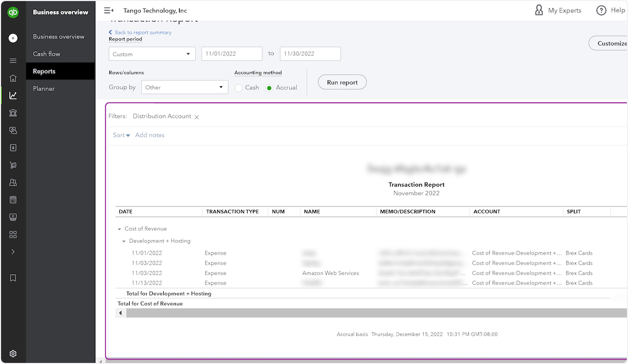Click Expense type in the 11/01/2022 row

(x=216, y=253)
